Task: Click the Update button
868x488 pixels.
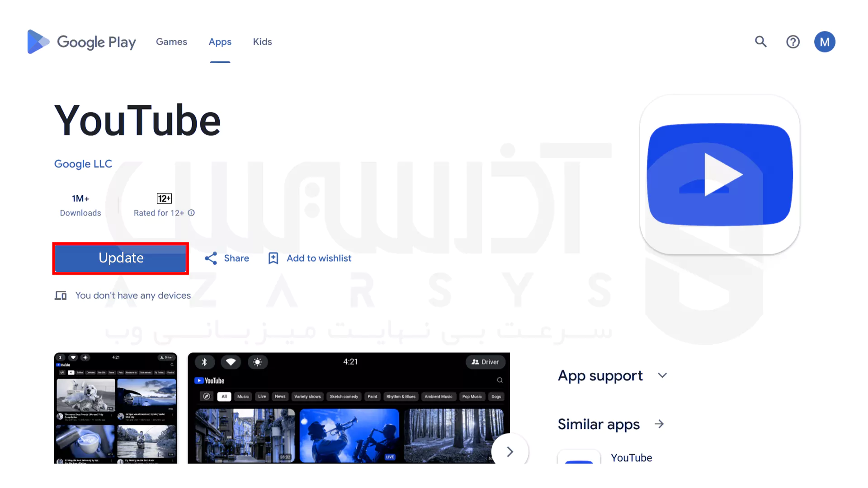Action: click(121, 258)
